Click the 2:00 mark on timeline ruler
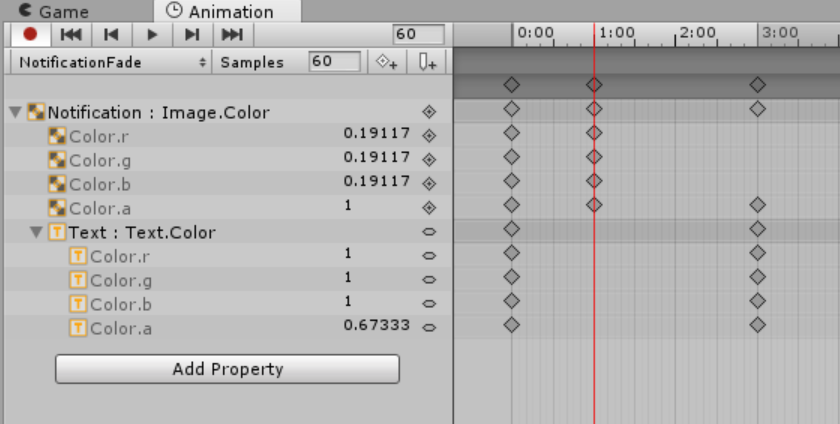The image size is (840, 424). (x=678, y=34)
